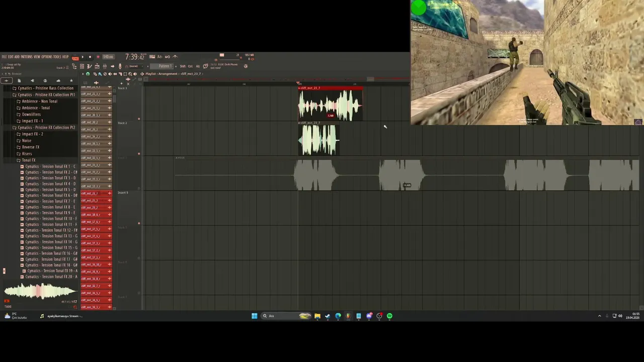The width and height of the screenshot is (644, 362).
Task: Open the FILE menu
Action: pos(4,57)
